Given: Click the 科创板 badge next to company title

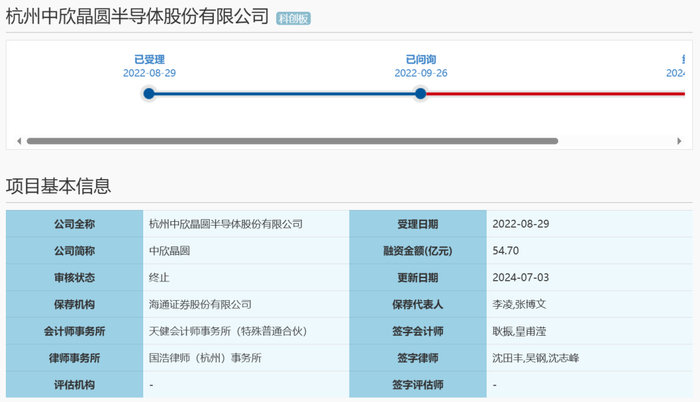Looking at the screenshot, I should coord(293,18).
